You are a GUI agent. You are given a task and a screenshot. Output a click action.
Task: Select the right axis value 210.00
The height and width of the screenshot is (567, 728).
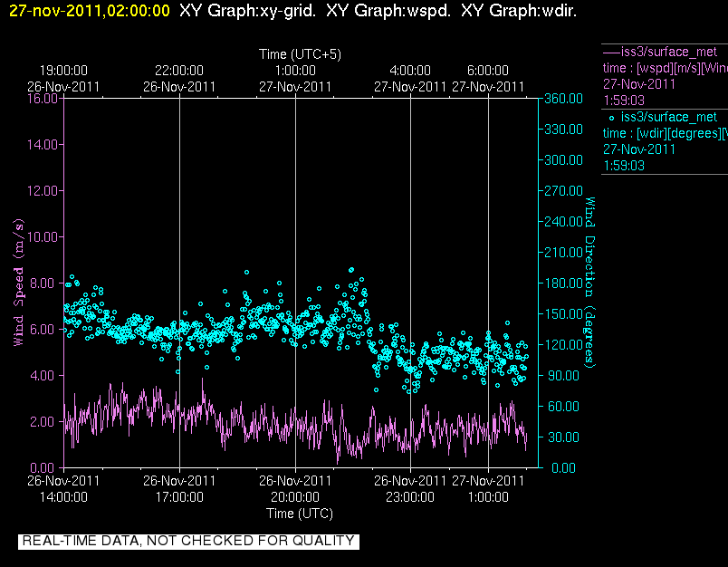coord(563,252)
